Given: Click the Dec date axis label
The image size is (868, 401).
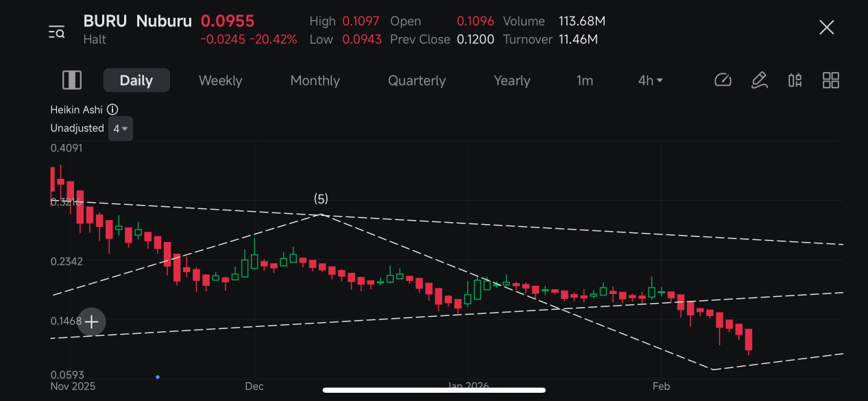Looking at the screenshot, I should (x=254, y=387).
